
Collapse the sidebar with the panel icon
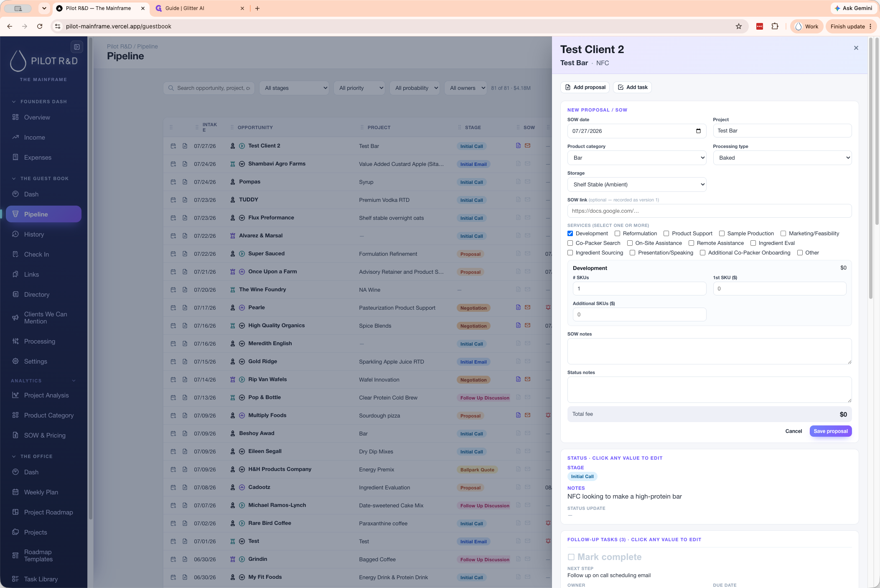coord(77,47)
